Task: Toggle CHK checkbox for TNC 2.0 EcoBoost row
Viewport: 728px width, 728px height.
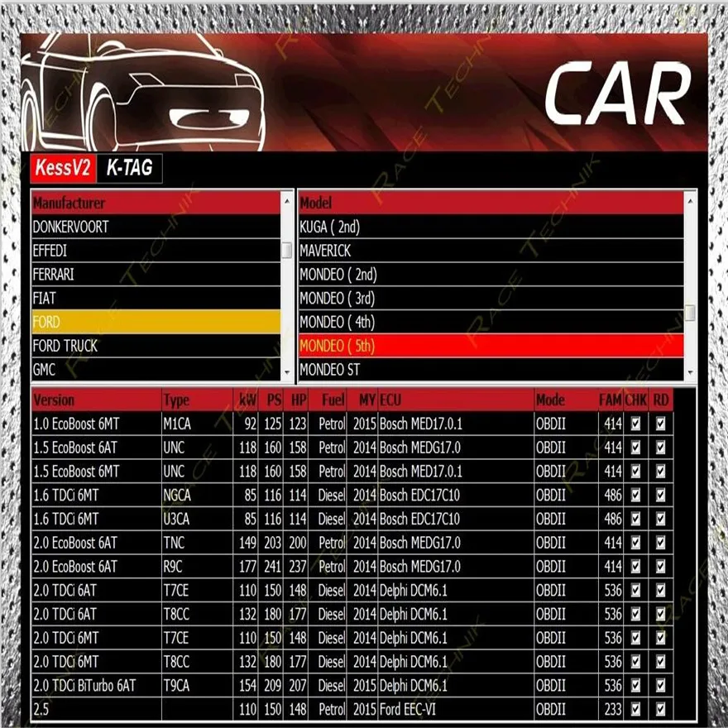Action: coord(635,543)
